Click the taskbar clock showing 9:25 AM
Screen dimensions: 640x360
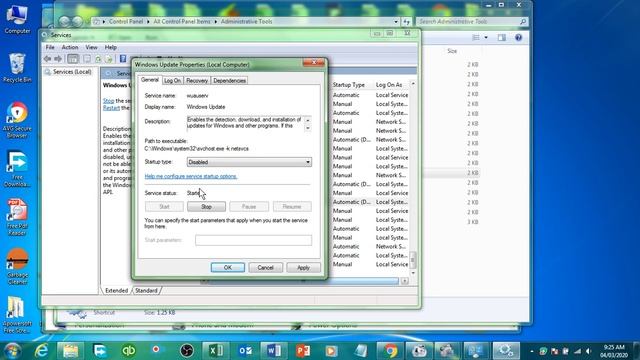pyautogui.click(x=614, y=351)
